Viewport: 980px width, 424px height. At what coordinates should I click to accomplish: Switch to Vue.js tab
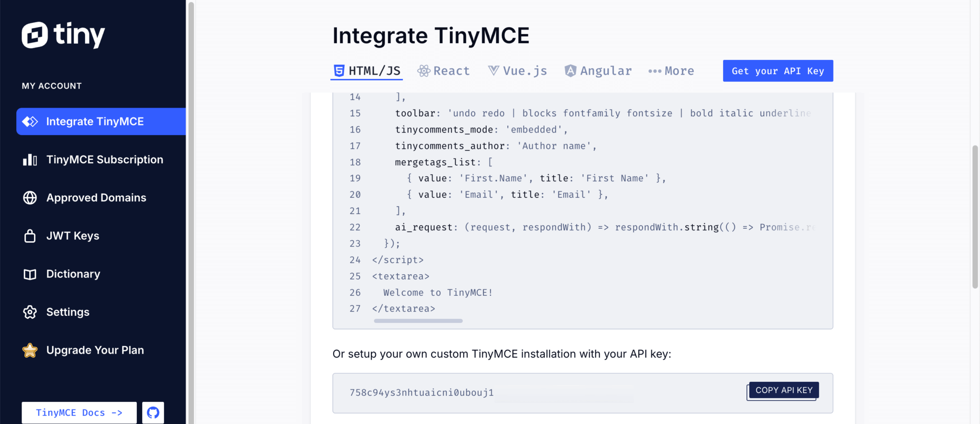(x=517, y=71)
